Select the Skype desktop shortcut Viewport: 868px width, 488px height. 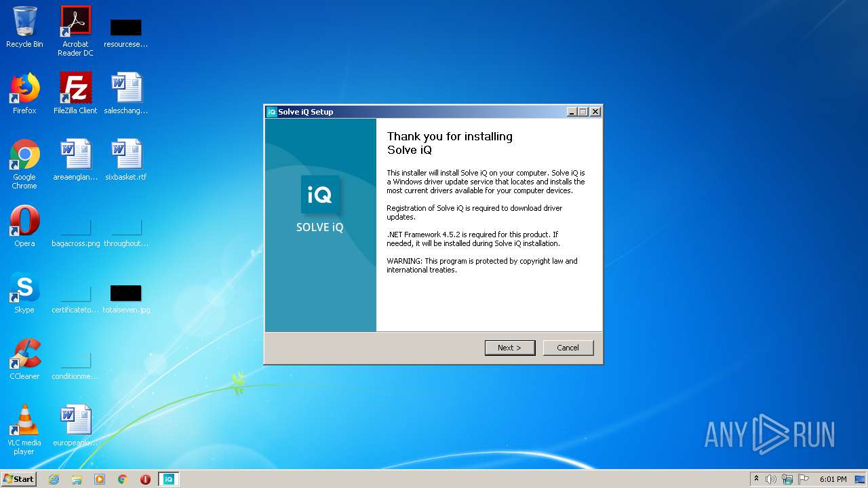click(24, 293)
